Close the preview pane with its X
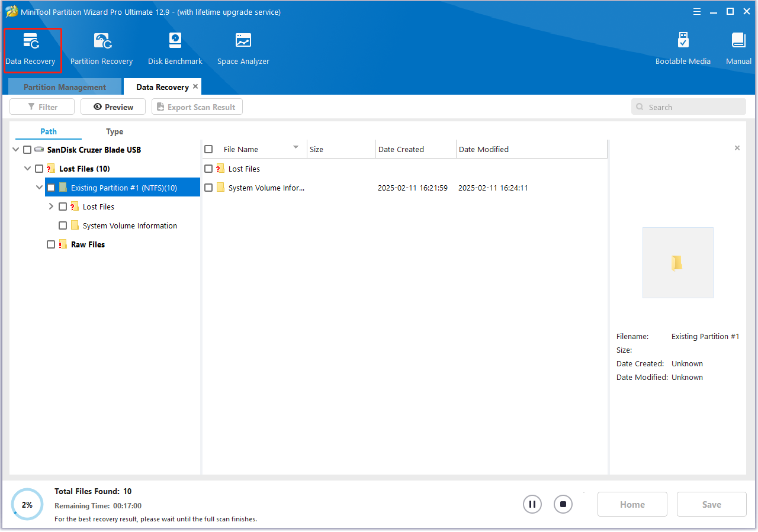The height and width of the screenshot is (532, 758). point(737,148)
